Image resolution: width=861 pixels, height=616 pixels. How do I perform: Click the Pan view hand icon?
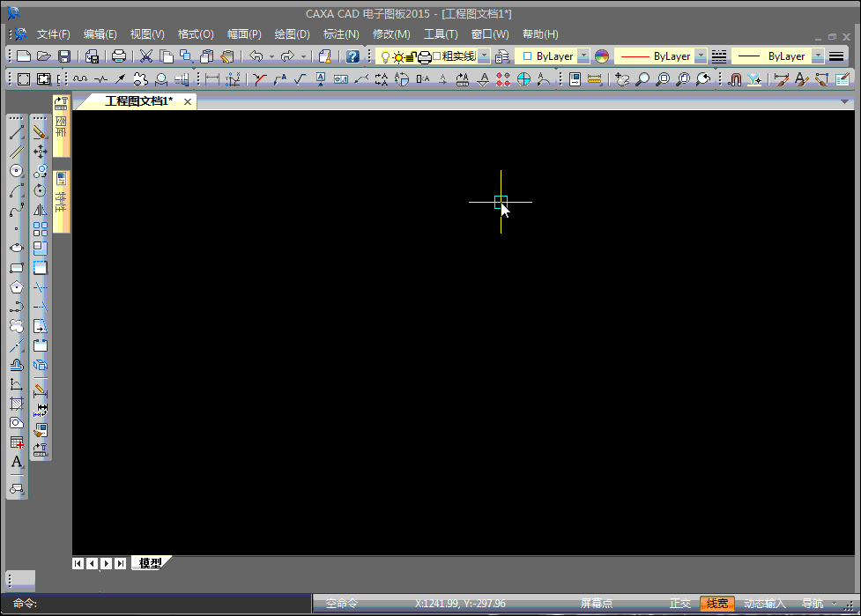click(621, 79)
